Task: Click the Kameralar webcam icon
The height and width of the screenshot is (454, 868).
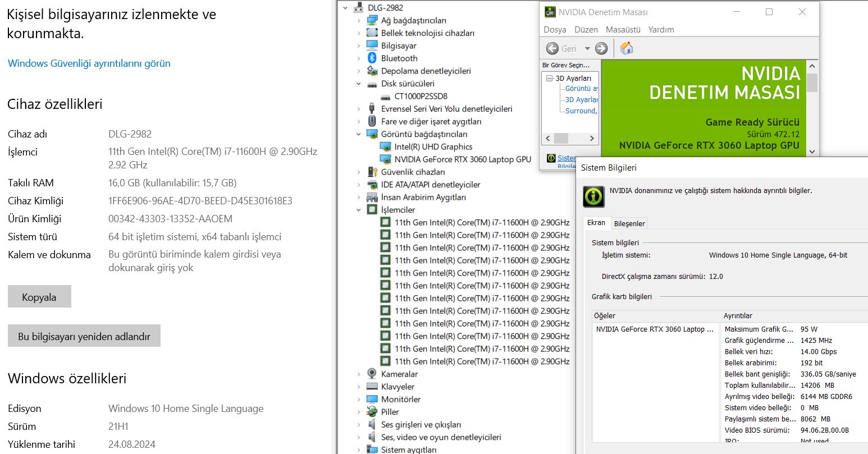Action: tap(372, 374)
